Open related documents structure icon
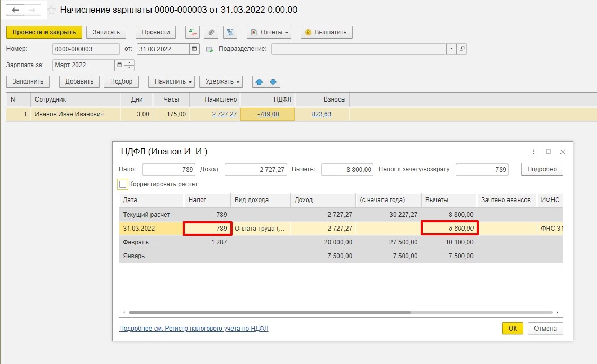Image resolution: width=597 pixels, height=364 pixels. coord(230,32)
